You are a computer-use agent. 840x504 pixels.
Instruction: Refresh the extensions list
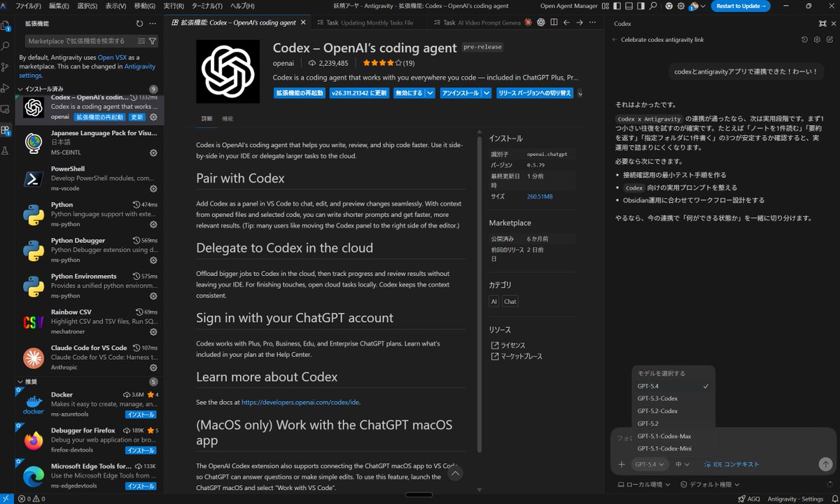[x=139, y=23]
